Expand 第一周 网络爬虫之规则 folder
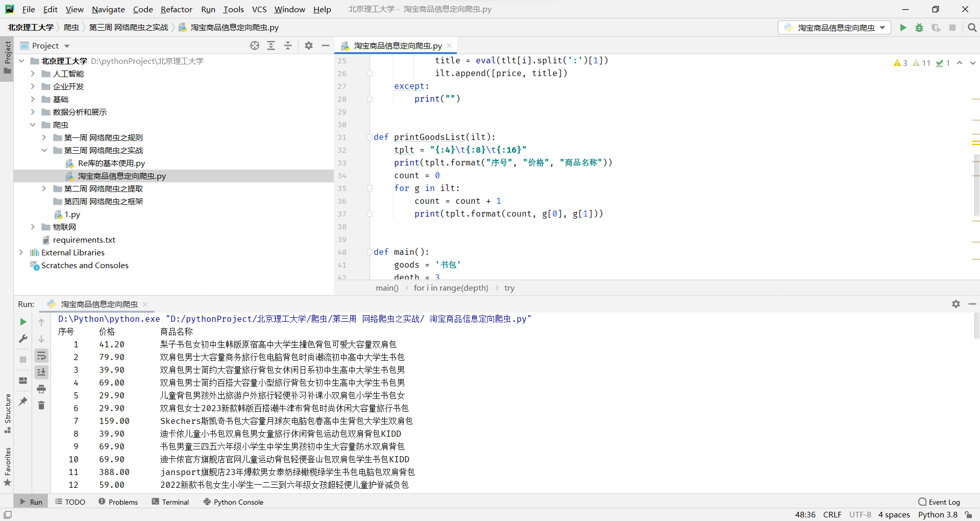The height and width of the screenshot is (521, 980). point(44,137)
